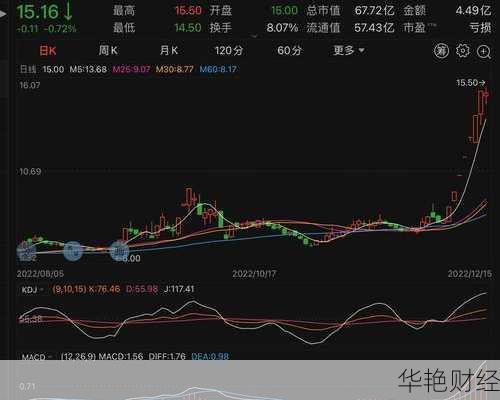The height and width of the screenshot is (400, 500).
Task: Click the DIFF:1.76 value
Action: coord(167,356)
